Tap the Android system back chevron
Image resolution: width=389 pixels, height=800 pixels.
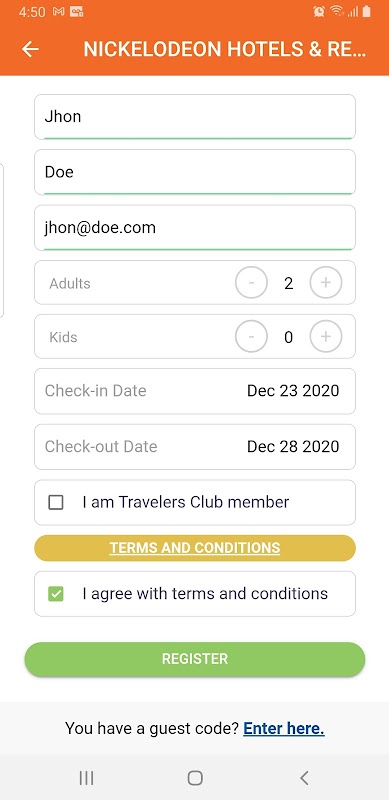coord(304,778)
